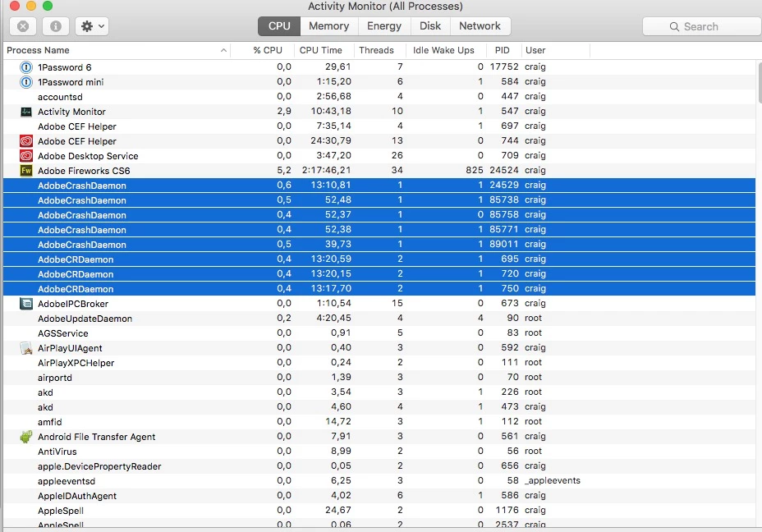This screenshot has width=762, height=532.
Task: Select the accountsd process row
Action: pyautogui.click(x=379, y=97)
